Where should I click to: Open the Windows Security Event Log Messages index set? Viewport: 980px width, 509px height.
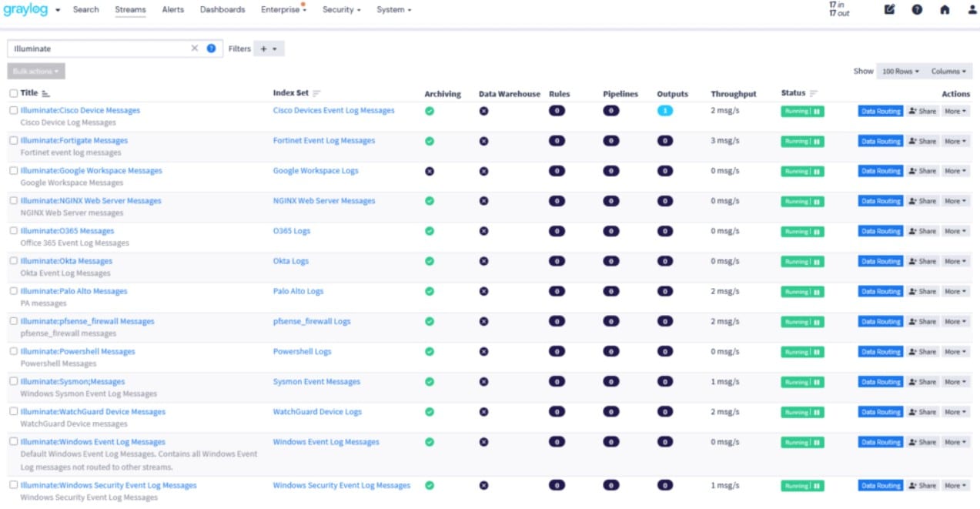tap(342, 485)
